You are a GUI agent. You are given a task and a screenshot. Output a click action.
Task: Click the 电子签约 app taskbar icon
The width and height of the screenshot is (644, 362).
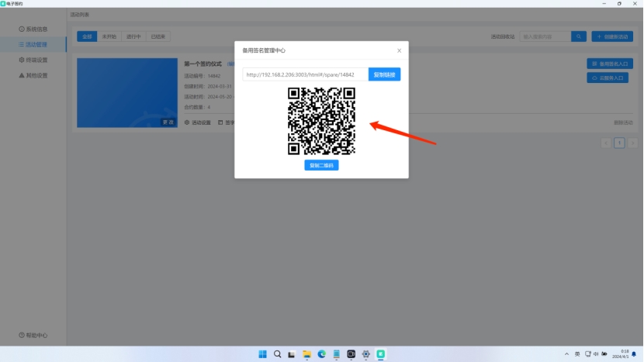coord(381,353)
